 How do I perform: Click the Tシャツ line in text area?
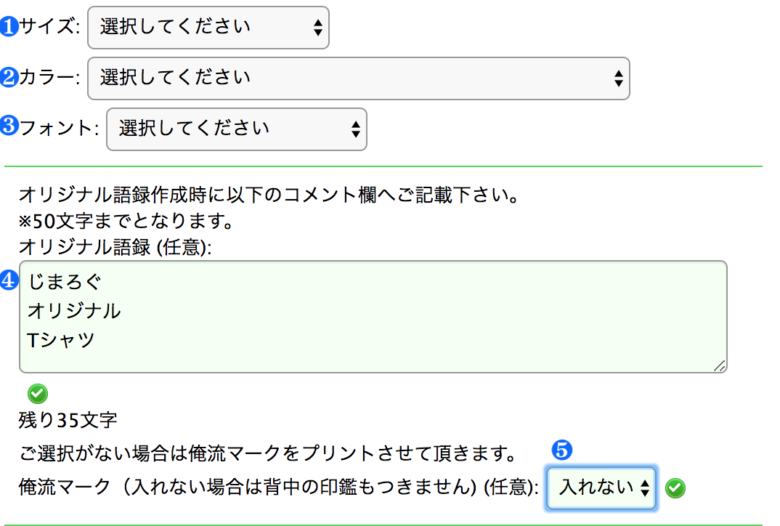(62, 339)
